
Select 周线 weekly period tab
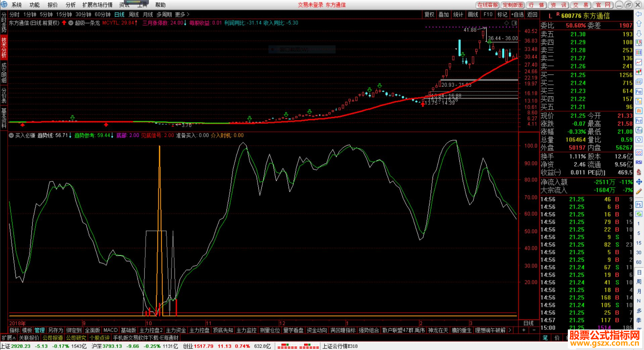coord(134,14)
